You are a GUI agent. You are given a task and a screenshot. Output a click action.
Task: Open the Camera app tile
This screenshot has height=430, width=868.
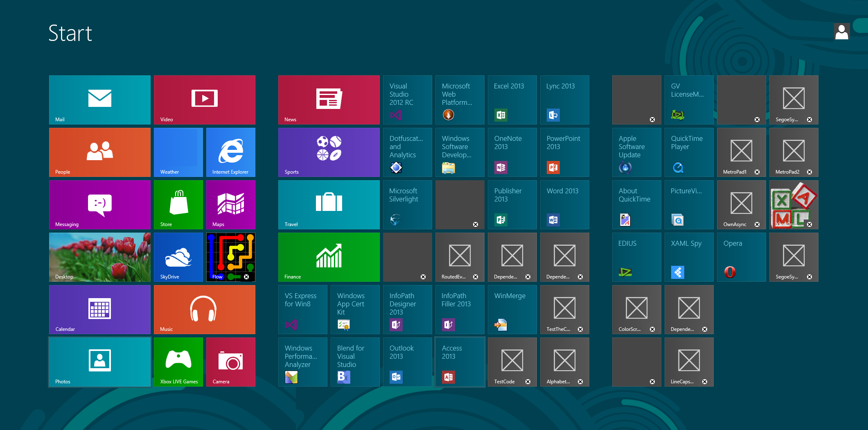tap(230, 362)
